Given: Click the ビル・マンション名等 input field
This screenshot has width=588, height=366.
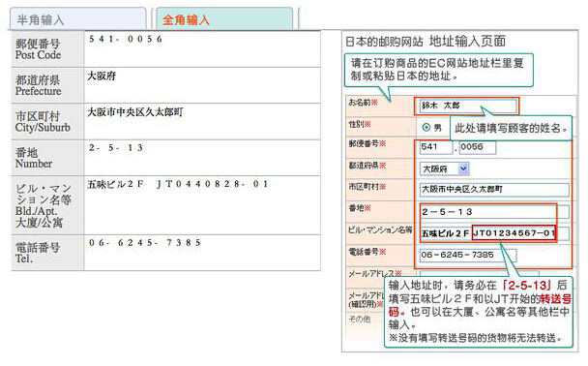Looking at the screenshot, I should click(494, 233).
